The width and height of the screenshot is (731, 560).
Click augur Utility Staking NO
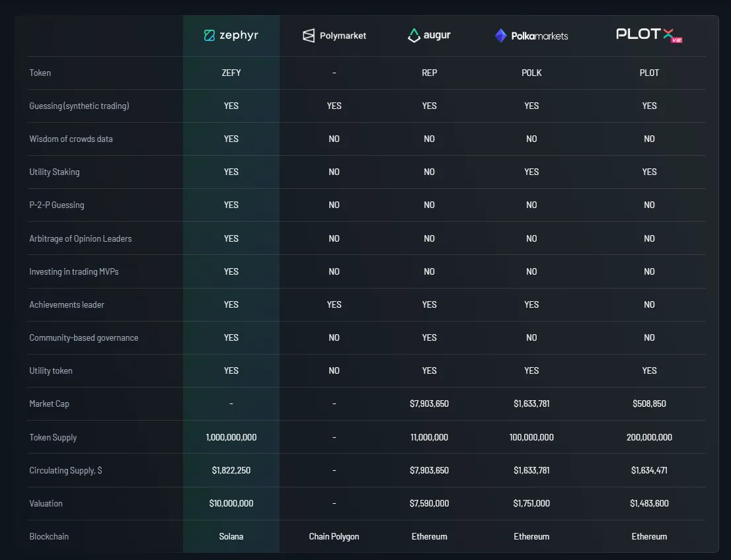coord(430,172)
